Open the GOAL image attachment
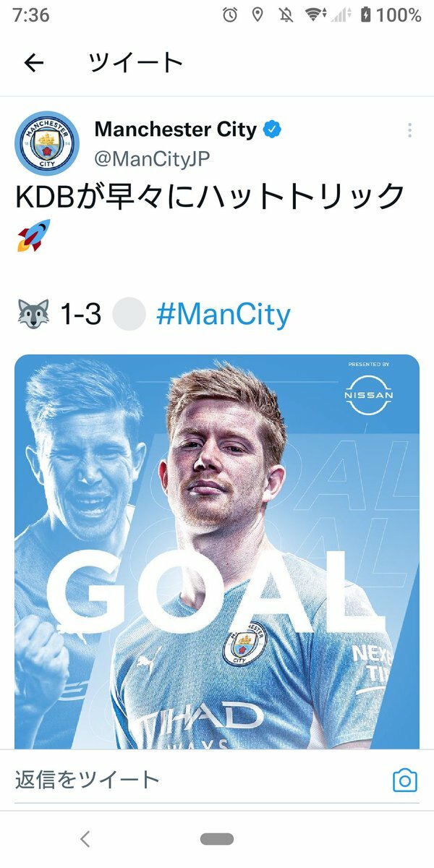 [x=217, y=551]
